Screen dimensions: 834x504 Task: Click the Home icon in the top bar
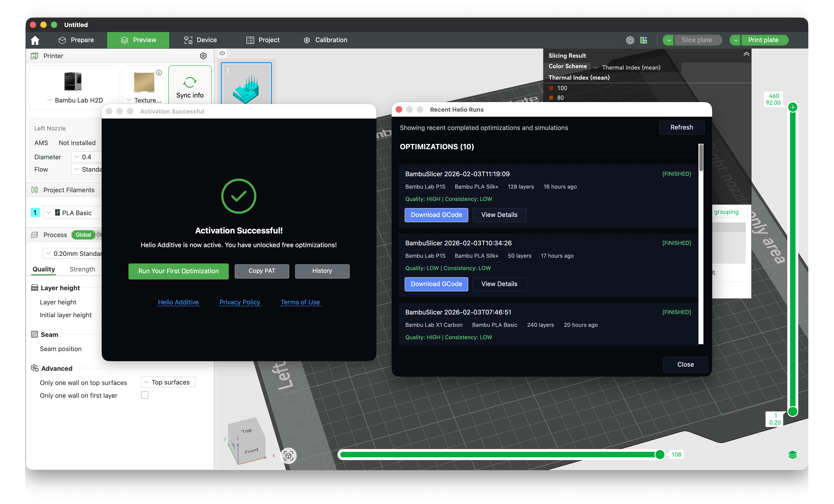(35, 40)
